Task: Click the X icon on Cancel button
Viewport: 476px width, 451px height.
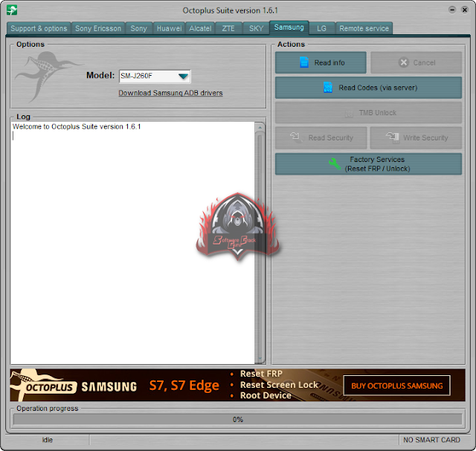Action: tap(403, 62)
